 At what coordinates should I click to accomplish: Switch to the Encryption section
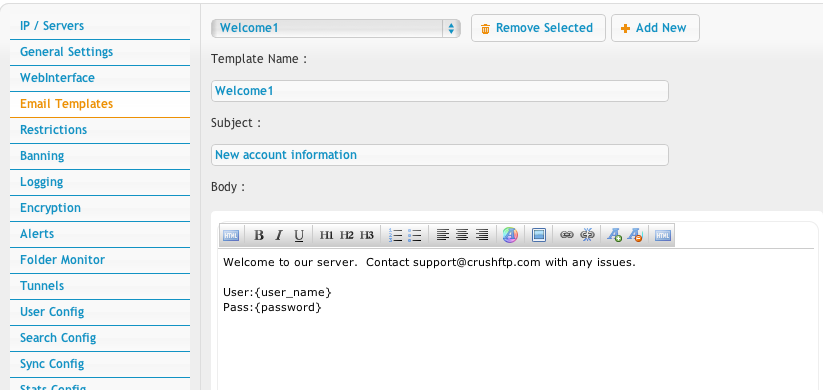(100, 208)
